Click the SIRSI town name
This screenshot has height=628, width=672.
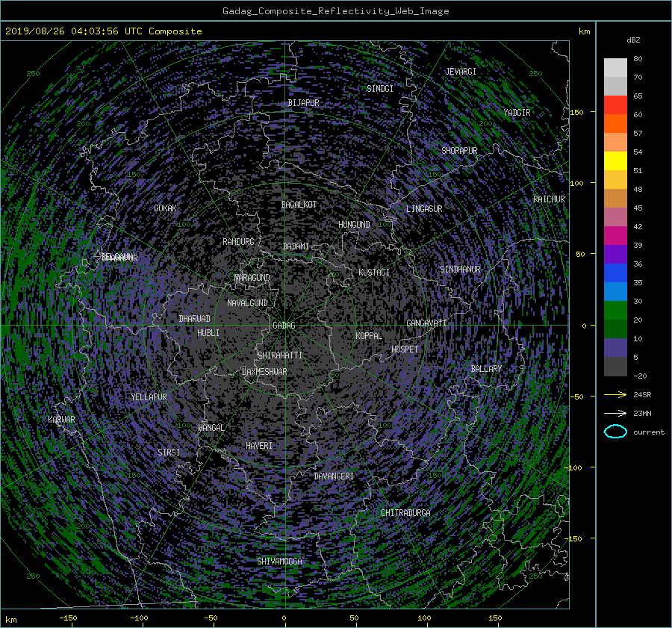click(x=169, y=453)
